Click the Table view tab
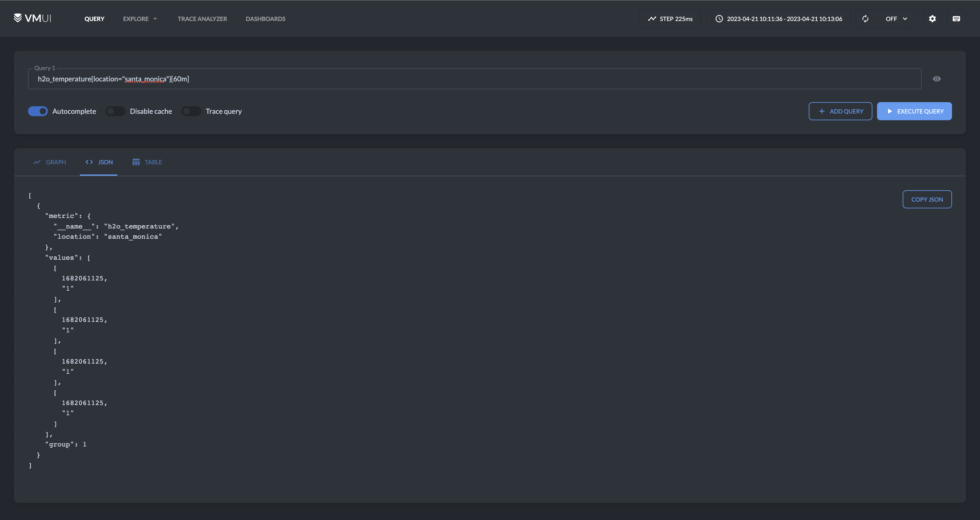Screen dimensions: 980x520 (x=147, y=162)
